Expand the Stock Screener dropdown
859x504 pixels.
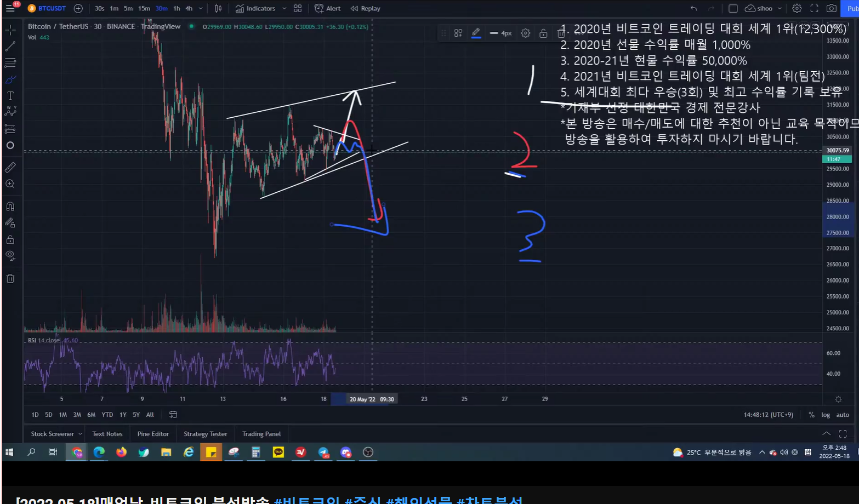[81, 434]
